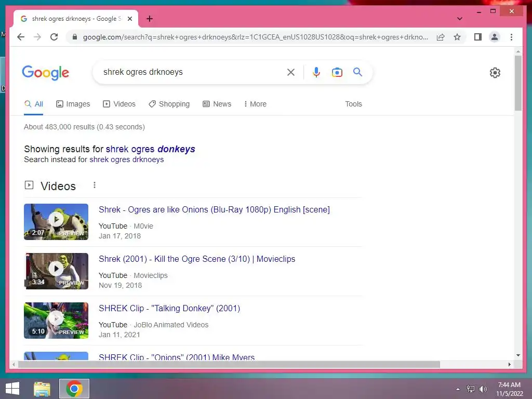This screenshot has height=399, width=532.
Task: Play the Talking Donkey clip thumbnail
Action: point(56,320)
